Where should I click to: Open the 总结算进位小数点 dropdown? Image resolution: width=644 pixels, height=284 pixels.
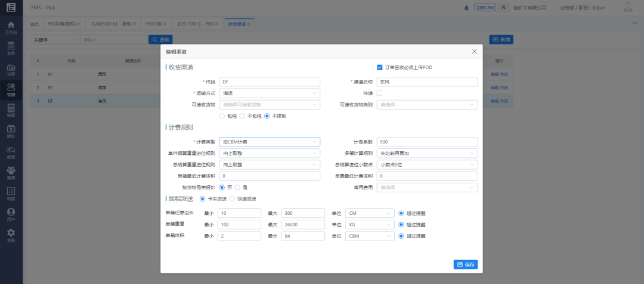click(427, 164)
